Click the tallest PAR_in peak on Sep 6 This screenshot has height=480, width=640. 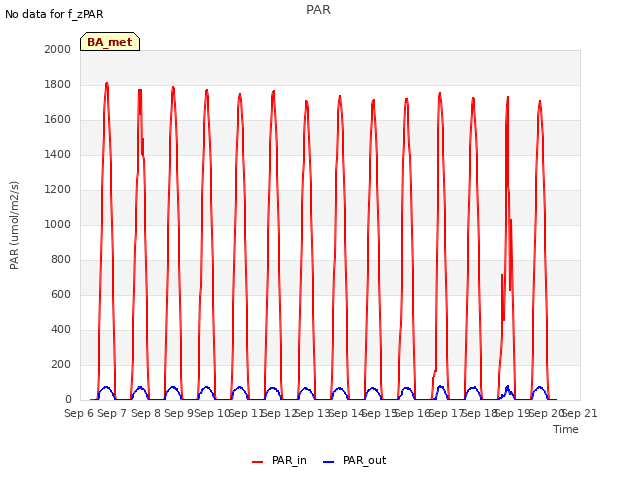tap(107, 84)
